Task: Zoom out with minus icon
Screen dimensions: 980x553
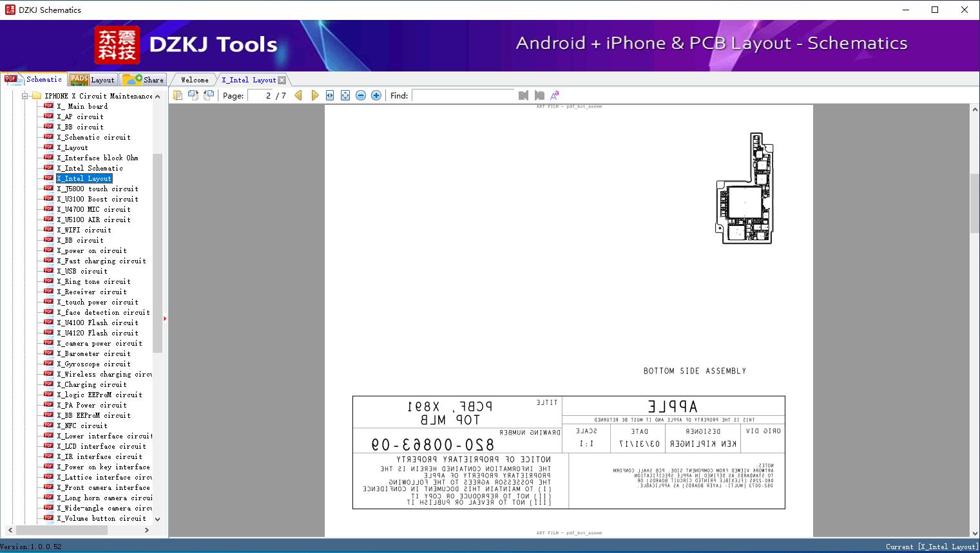Action: (361, 95)
